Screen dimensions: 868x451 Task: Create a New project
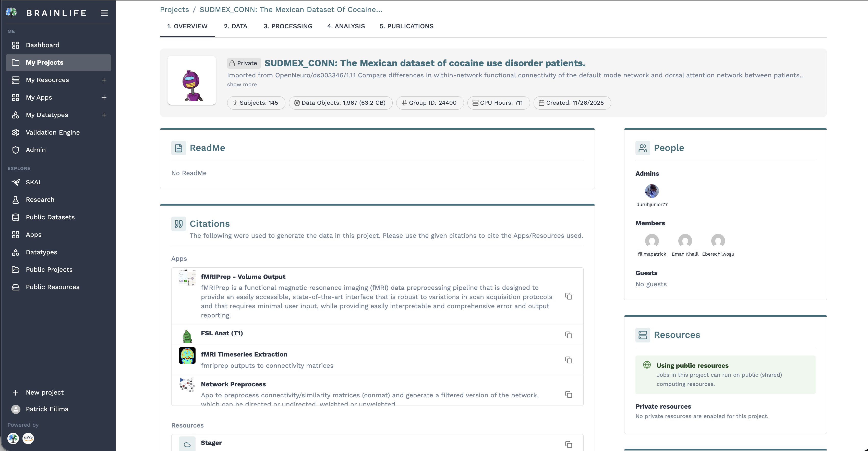point(58,392)
